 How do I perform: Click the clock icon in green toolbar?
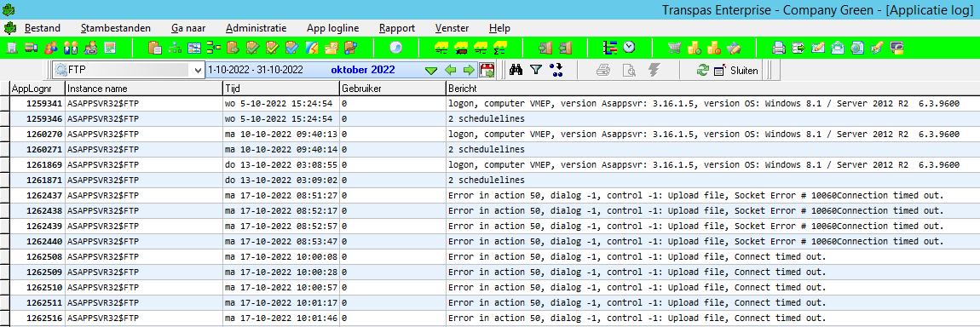[x=629, y=48]
